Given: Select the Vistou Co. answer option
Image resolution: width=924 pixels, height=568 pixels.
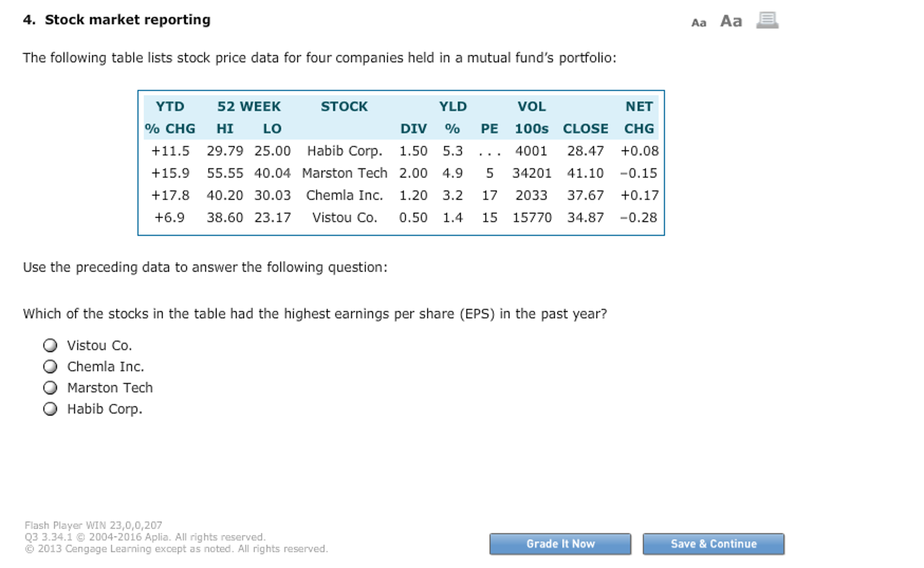Looking at the screenshot, I should (x=51, y=346).
